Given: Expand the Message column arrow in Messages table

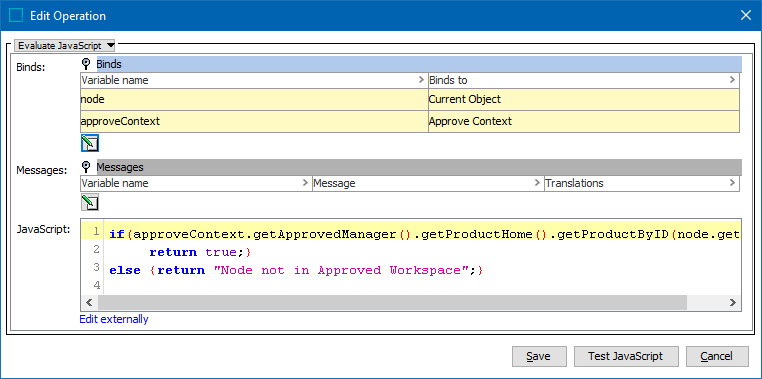Looking at the screenshot, I should point(537,183).
